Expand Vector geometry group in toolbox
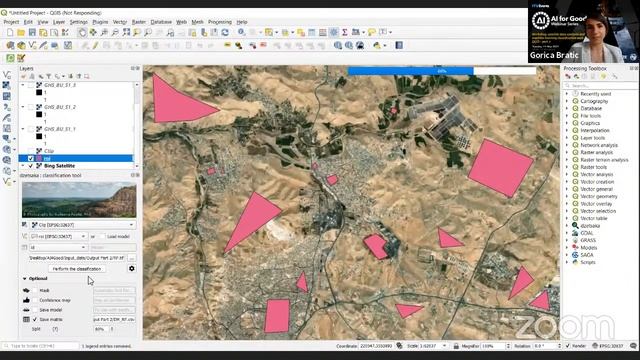Viewport: 640px width, 360px height. coord(567,196)
